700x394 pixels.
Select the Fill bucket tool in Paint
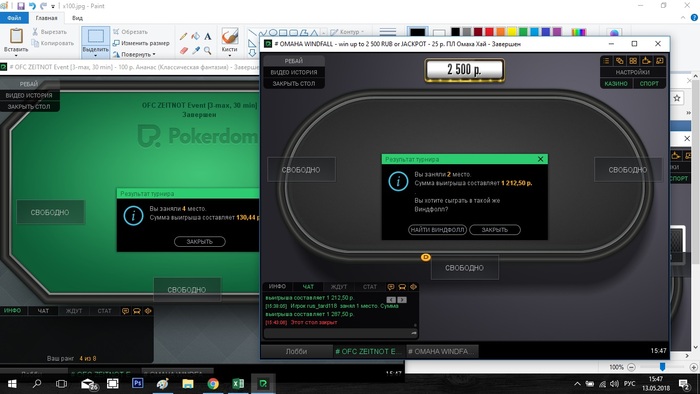tap(196, 36)
